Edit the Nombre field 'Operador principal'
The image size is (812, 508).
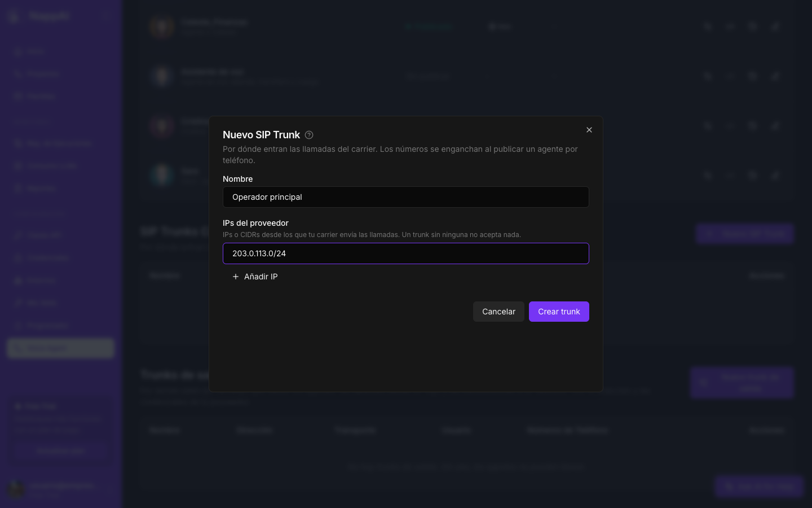click(406, 197)
